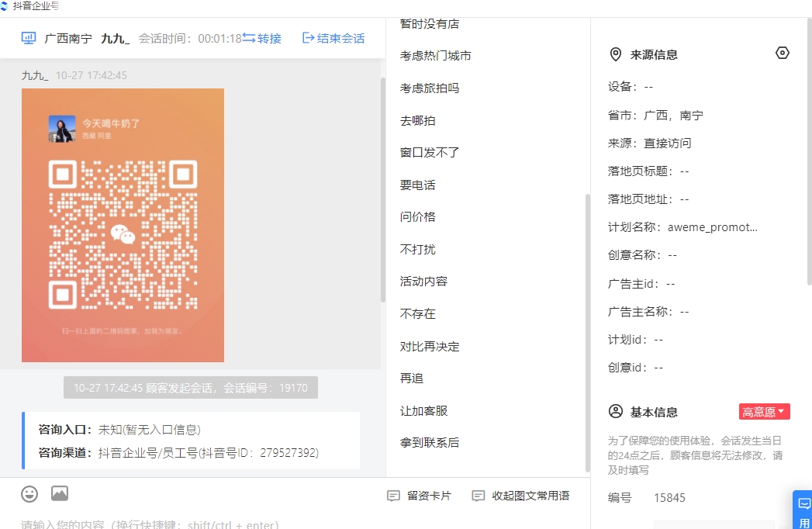Click the 收起图文常用语 message icon
This screenshot has width=812, height=529.
coord(479,496)
